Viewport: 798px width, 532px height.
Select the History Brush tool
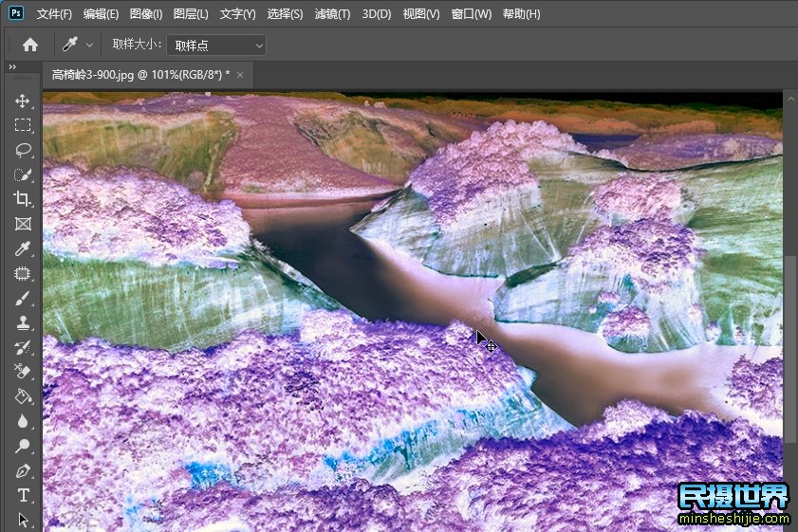click(23, 347)
